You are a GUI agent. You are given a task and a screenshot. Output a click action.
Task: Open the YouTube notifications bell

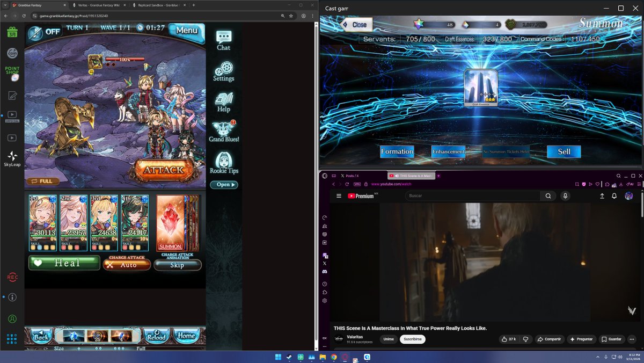[x=614, y=196]
